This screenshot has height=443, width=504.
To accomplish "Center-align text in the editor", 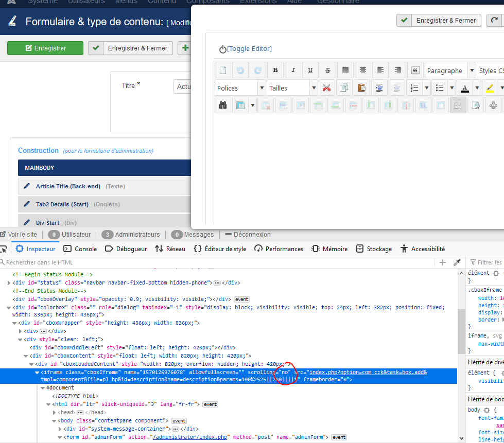I will 363,70.
